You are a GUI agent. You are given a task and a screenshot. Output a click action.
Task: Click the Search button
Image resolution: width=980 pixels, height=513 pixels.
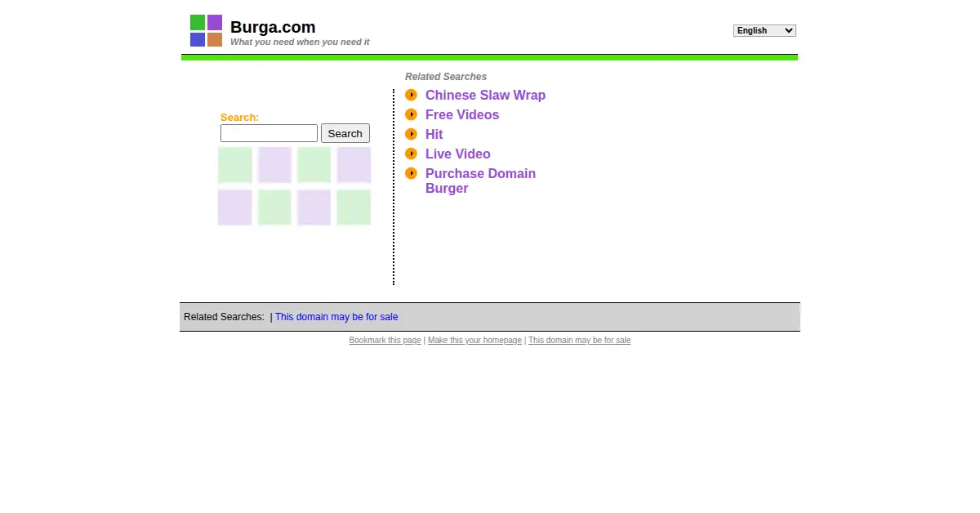coord(345,133)
